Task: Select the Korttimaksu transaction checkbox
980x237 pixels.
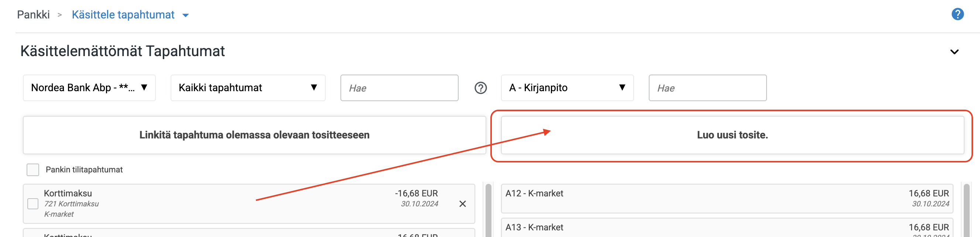Action: (33, 203)
